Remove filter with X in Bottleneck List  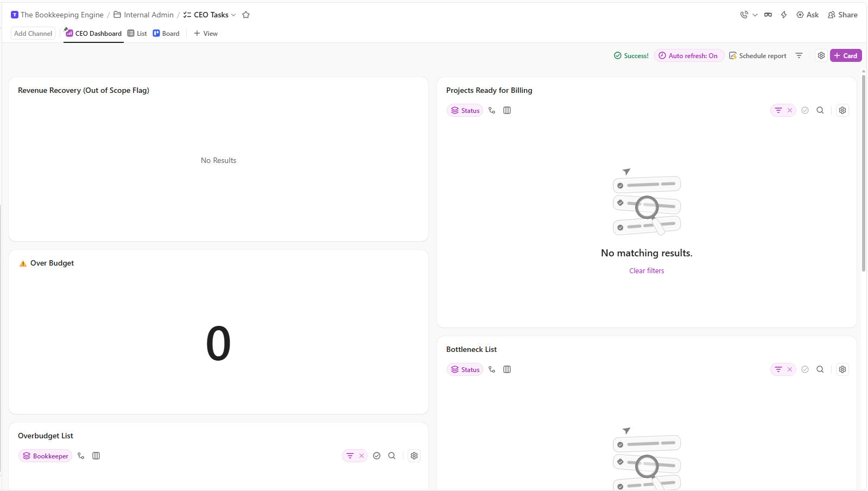click(790, 369)
